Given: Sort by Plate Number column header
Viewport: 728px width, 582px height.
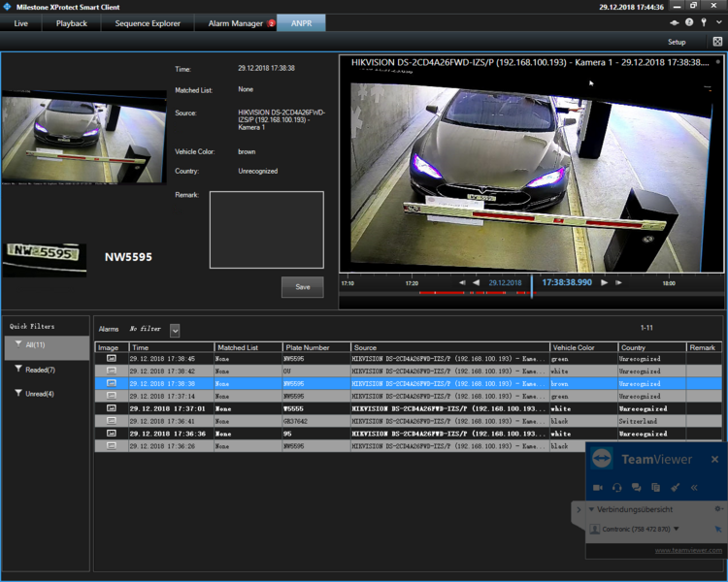Looking at the screenshot, I should coord(316,347).
